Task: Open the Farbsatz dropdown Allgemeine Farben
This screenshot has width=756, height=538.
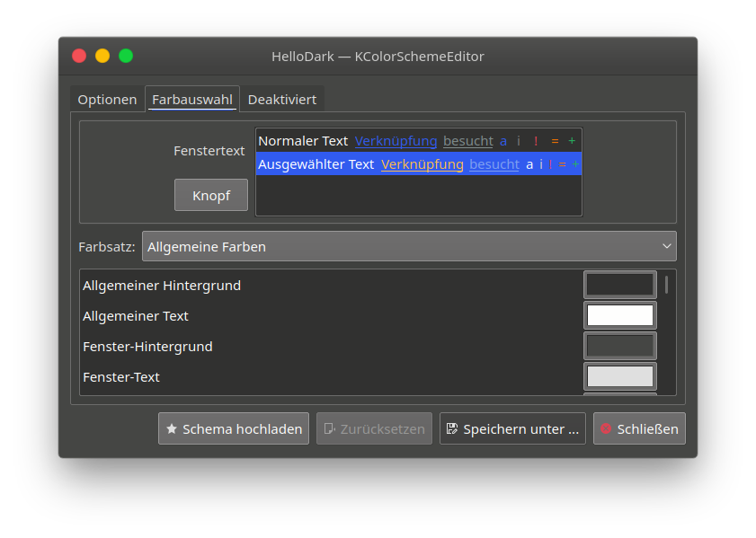Action: click(x=409, y=247)
